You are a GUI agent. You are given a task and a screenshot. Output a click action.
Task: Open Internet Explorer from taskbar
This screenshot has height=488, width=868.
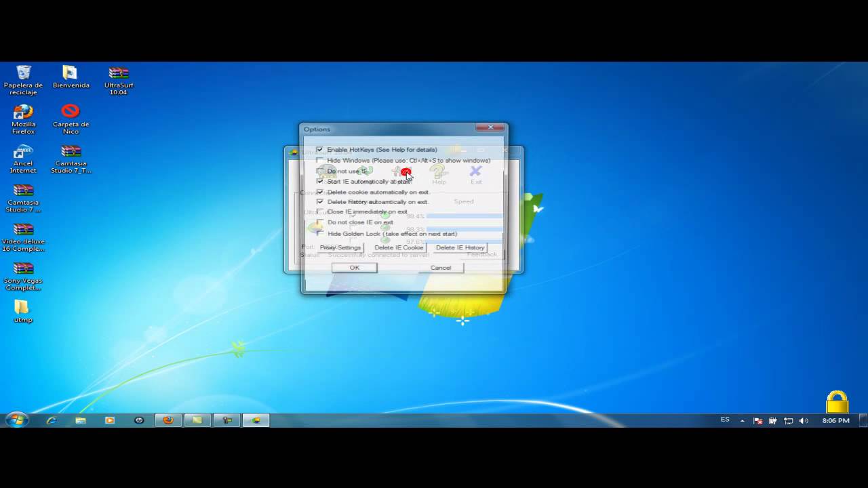point(51,420)
